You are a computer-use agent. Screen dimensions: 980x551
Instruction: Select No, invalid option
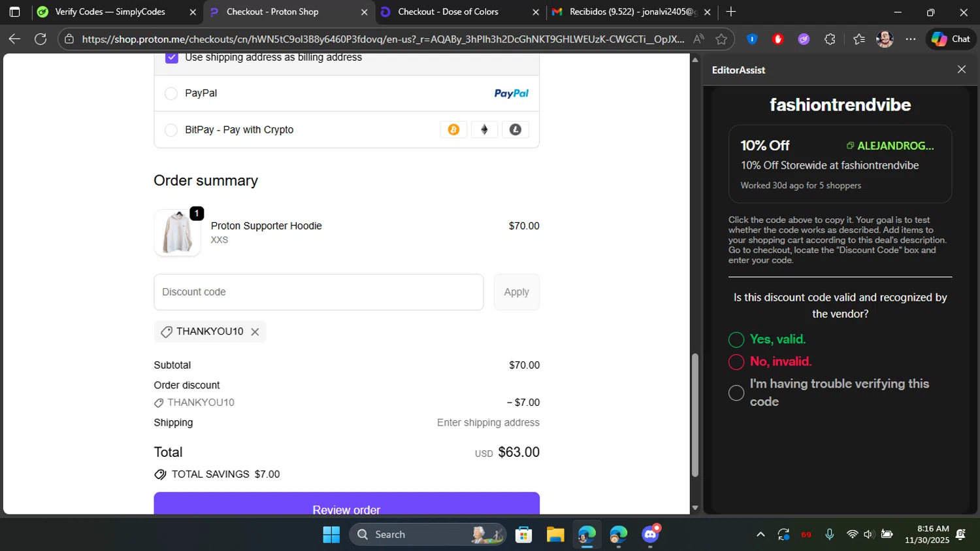736,362
